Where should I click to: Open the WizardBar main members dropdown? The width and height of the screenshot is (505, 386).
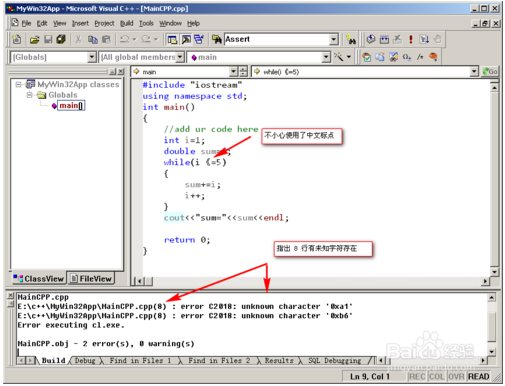326,57
